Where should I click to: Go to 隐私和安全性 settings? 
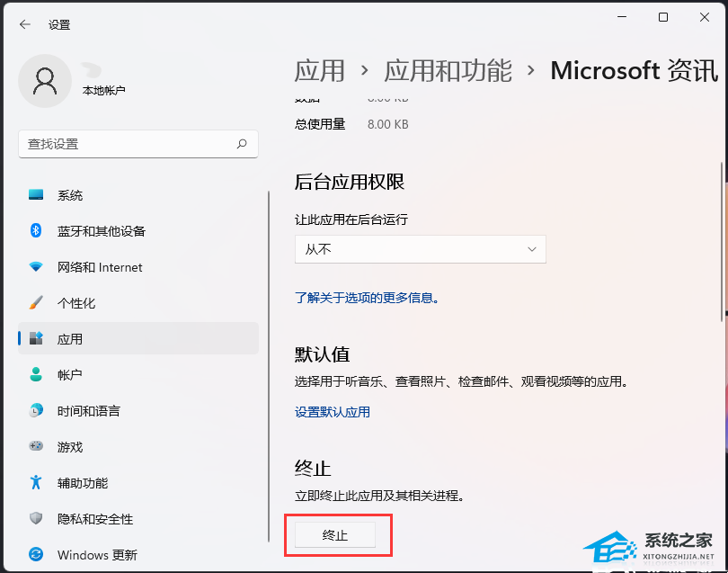tap(138, 519)
